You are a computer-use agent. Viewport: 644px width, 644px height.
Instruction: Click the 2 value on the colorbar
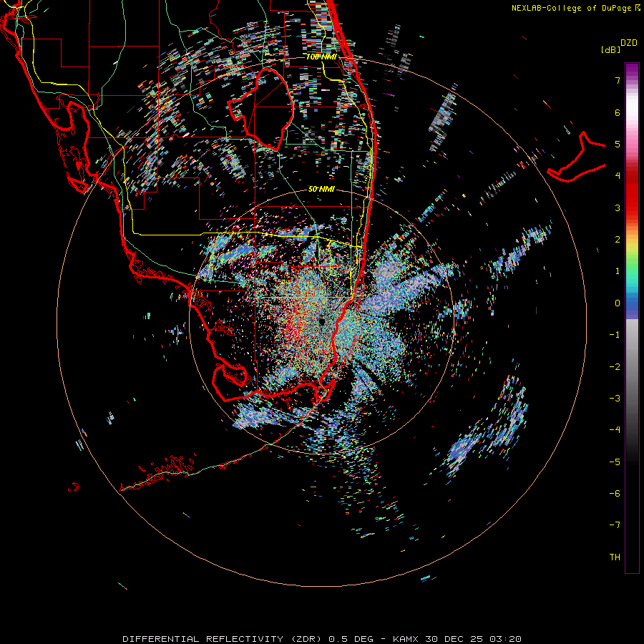coord(618,240)
